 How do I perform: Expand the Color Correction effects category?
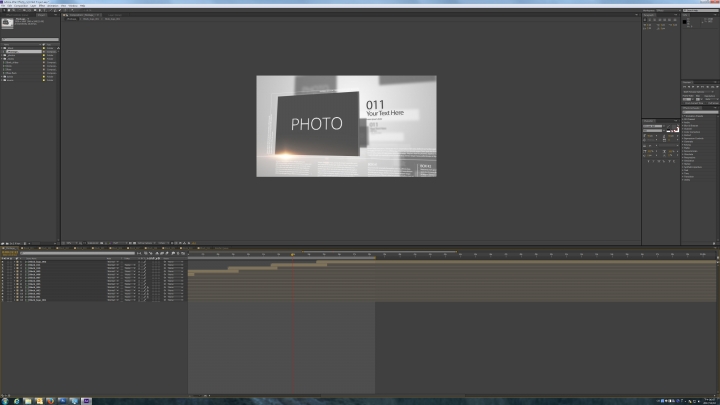point(683,132)
